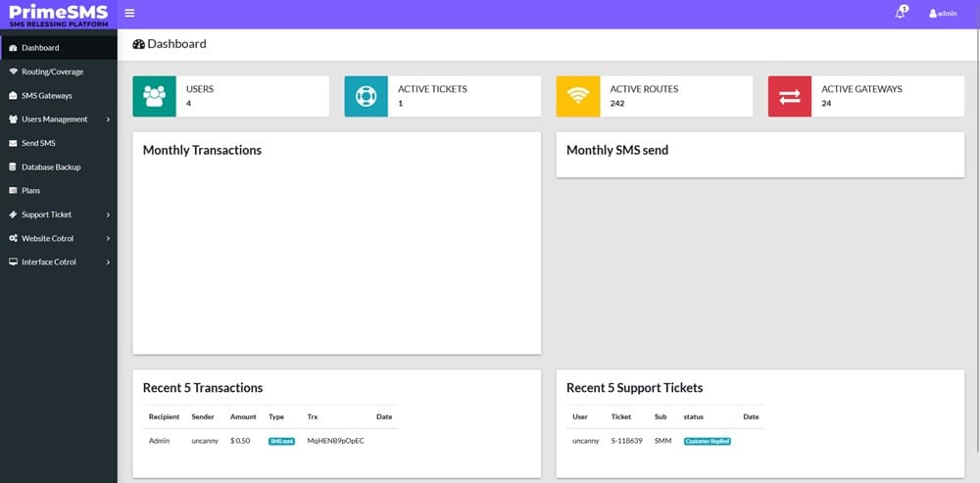Expand the Support Ticket submenu
The image size is (980, 483).
(x=59, y=215)
